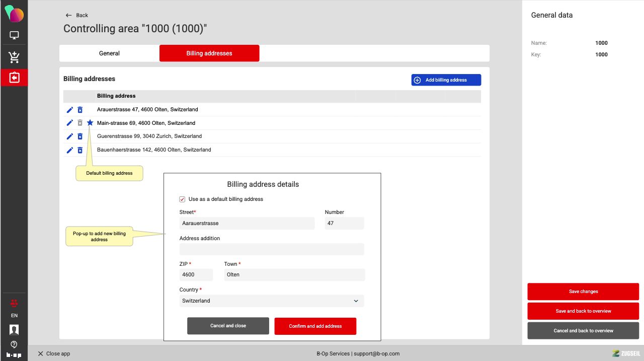Screen dimensions: 644x361
Task: Click Add billing address button
Action: coord(446,80)
